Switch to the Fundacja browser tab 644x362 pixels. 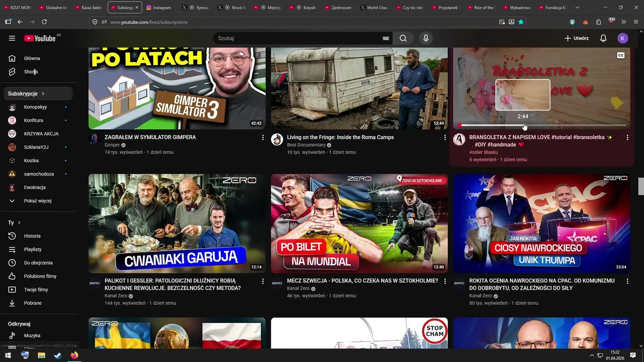tap(552, 8)
